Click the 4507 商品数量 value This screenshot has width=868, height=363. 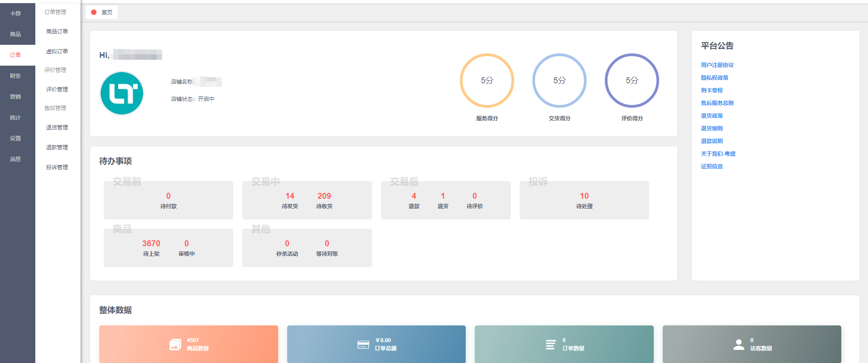193,340
